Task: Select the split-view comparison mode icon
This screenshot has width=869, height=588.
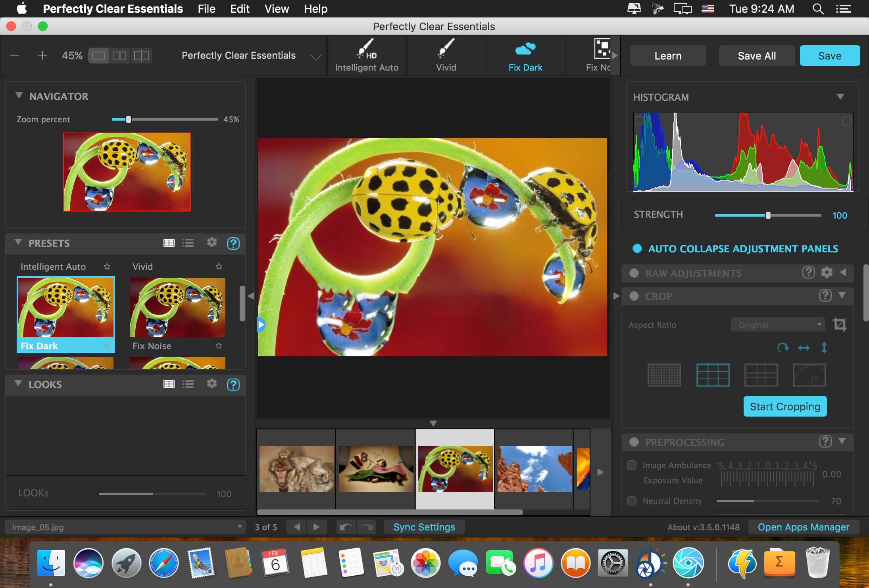Action: coord(141,56)
